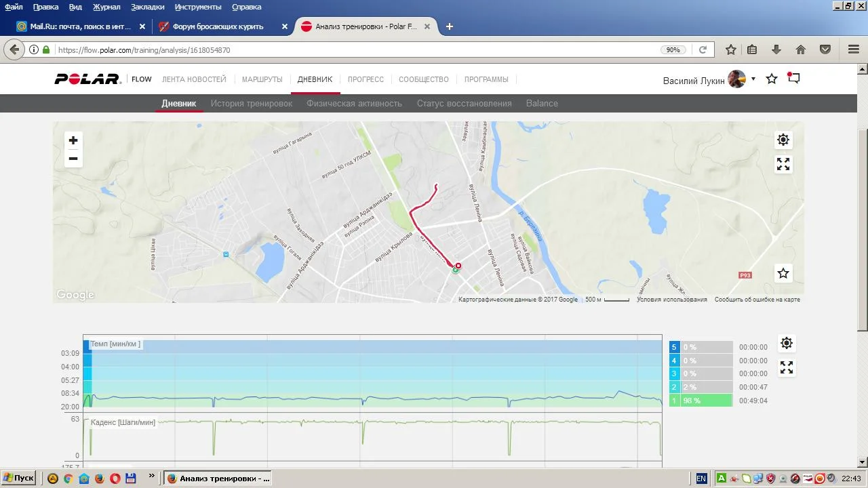Open the МАРШРУТЫ navigation link
868x488 pixels.
[262, 79]
